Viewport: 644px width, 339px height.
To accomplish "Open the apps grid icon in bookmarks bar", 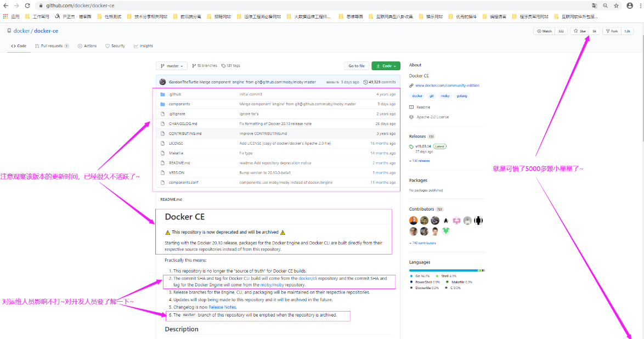I will [5, 16].
